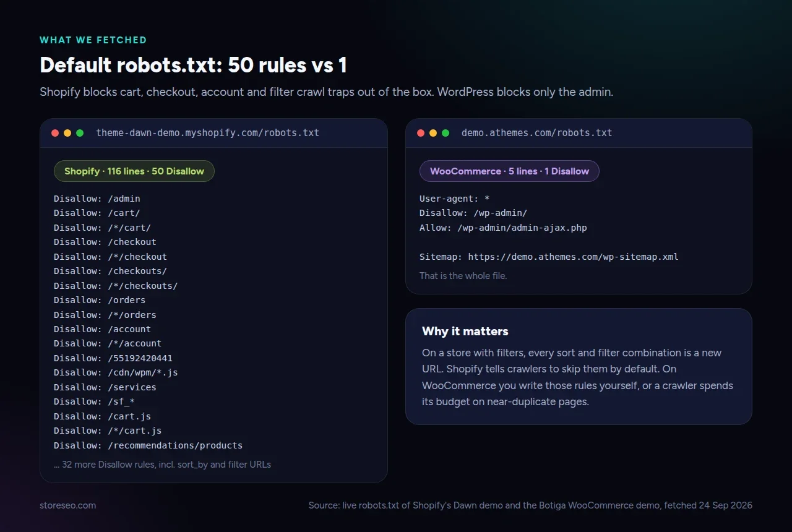Image resolution: width=792 pixels, height=532 pixels.
Task: Click the subtitle about Shopify blocking crawl traps
Action: [326, 92]
